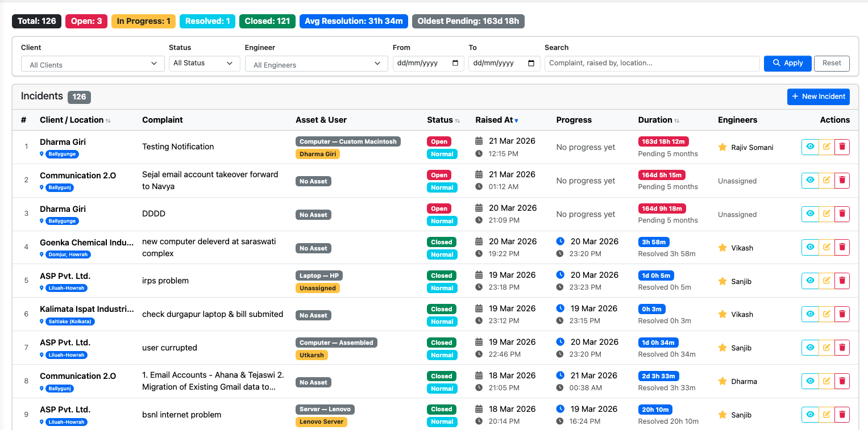This screenshot has height=430, width=868.
Task: Click the Computer — Assembled asset tag
Action: click(x=337, y=343)
